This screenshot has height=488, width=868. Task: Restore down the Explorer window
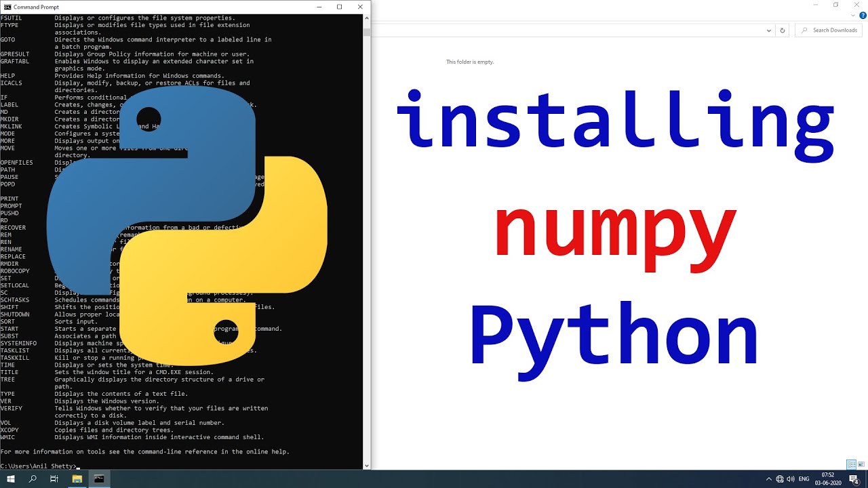(835, 5)
